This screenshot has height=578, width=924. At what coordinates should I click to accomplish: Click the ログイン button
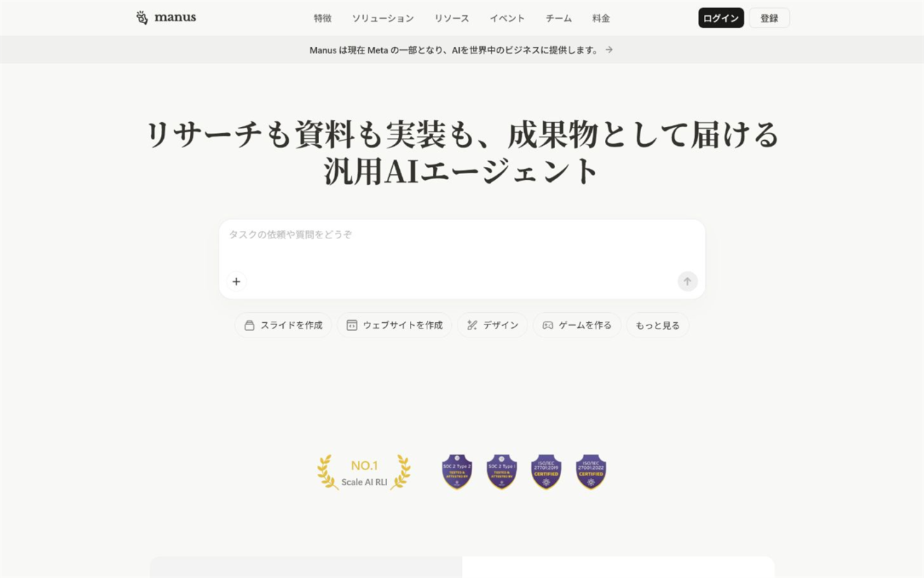[721, 18]
